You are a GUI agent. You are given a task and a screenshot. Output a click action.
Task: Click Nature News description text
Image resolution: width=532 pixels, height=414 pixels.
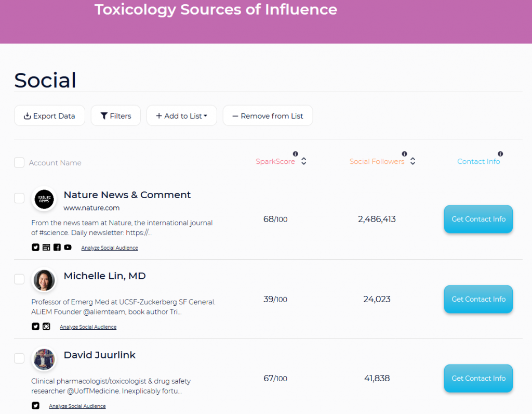pos(122,228)
